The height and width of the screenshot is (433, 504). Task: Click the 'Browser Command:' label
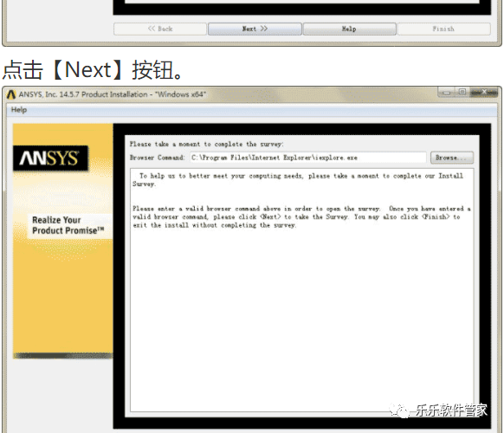(158, 158)
